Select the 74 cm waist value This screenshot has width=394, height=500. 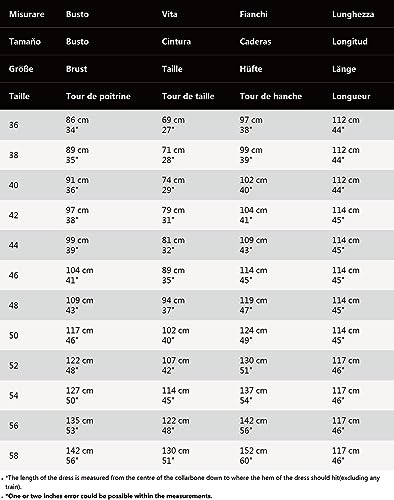pyautogui.click(x=173, y=180)
